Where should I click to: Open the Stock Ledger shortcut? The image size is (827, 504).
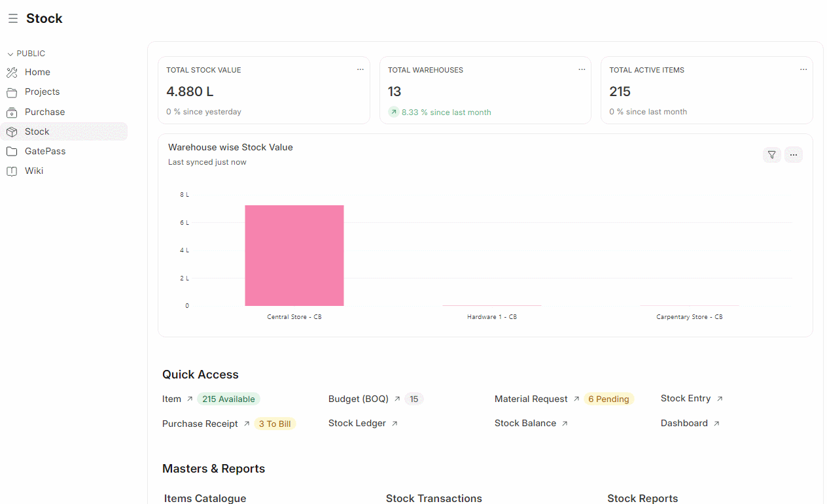point(357,424)
